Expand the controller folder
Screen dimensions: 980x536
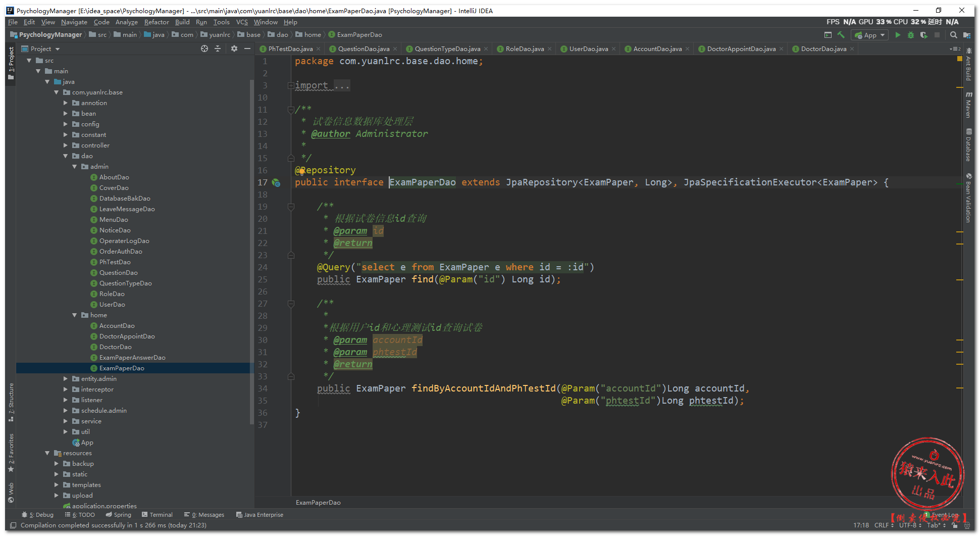coord(66,145)
